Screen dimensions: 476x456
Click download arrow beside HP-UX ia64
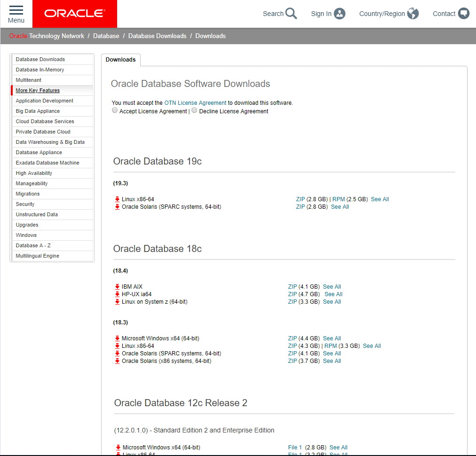point(117,294)
